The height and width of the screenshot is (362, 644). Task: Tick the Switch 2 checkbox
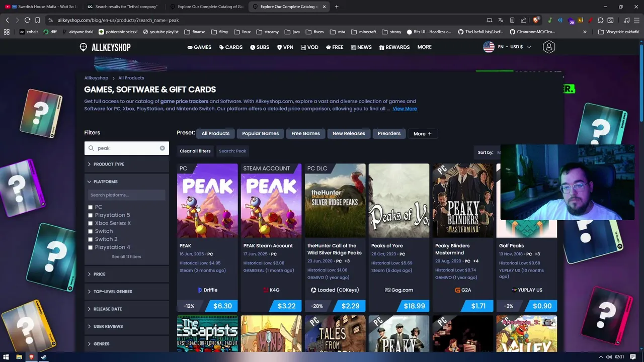click(x=91, y=239)
